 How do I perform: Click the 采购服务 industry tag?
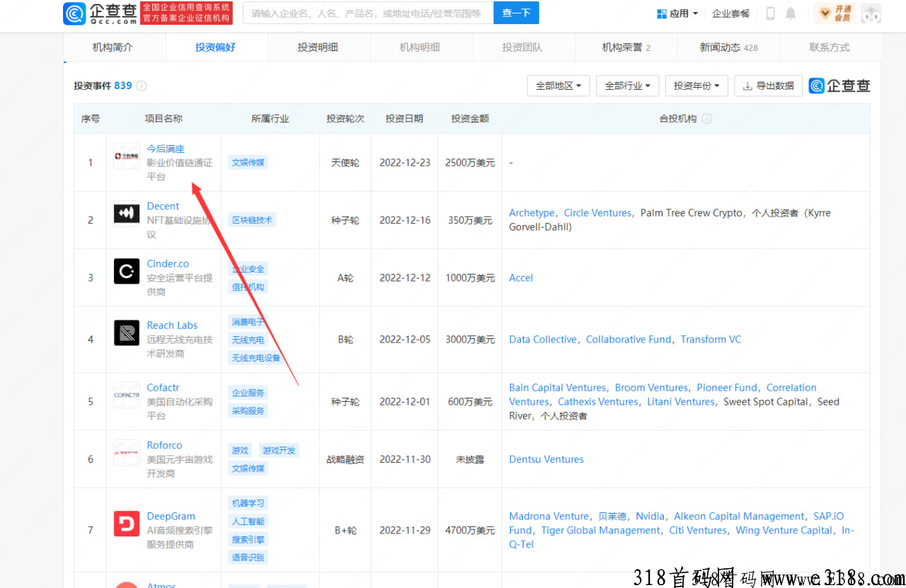[248, 411]
